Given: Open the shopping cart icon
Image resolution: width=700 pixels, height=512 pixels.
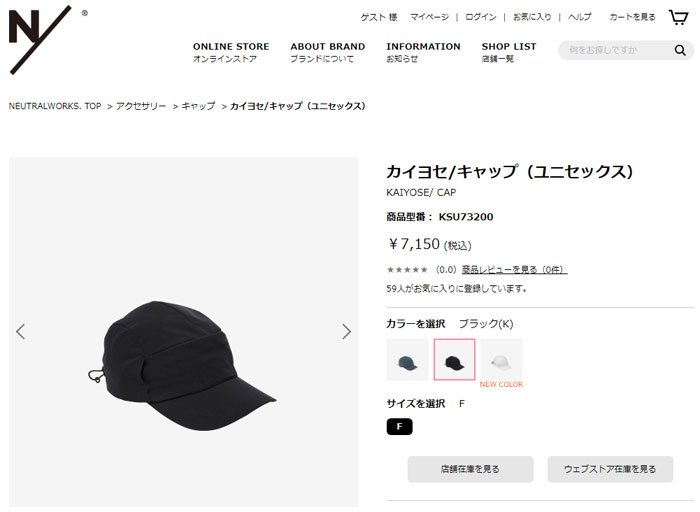Looking at the screenshot, I should (678, 17).
